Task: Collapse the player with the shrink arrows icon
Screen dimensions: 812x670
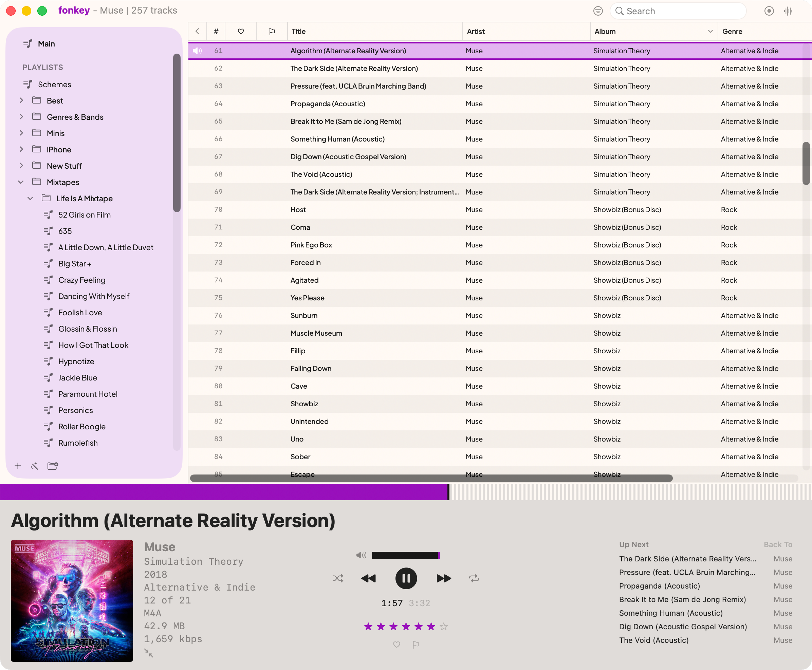Action: (x=149, y=653)
